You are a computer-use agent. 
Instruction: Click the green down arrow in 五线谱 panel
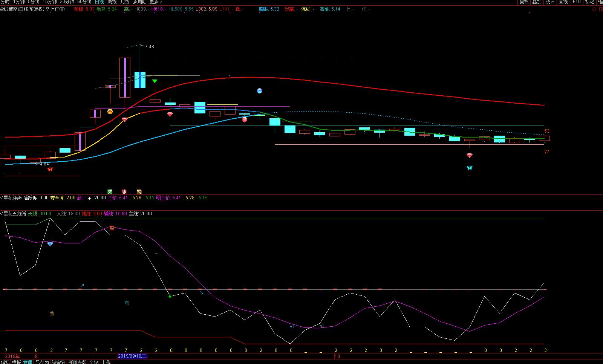pos(170,296)
